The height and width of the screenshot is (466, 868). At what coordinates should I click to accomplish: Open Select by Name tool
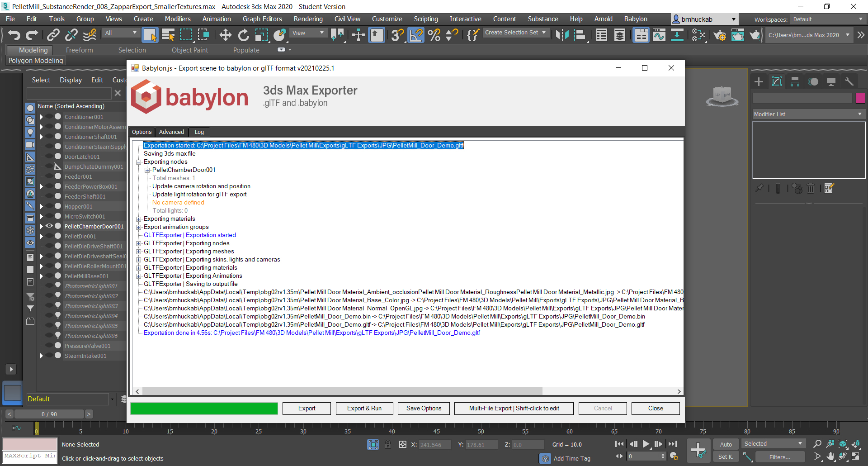(168, 35)
